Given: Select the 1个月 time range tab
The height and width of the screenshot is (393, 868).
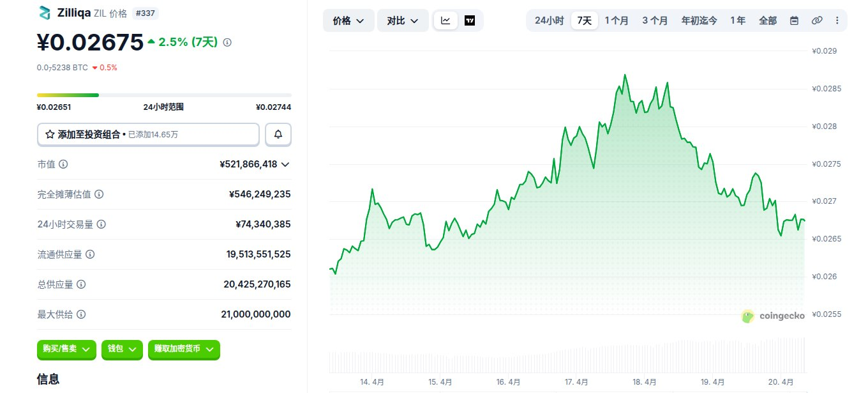Looking at the screenshot, I should point(617,20).
